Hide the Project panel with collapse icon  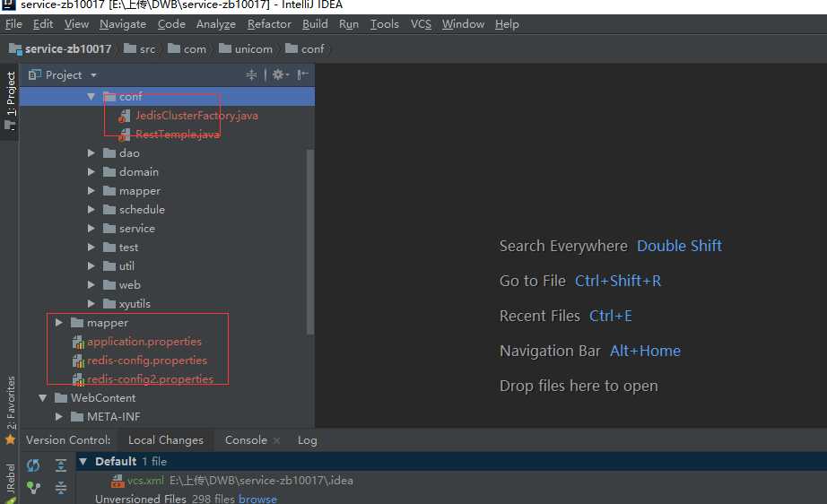tap(302, 74)
